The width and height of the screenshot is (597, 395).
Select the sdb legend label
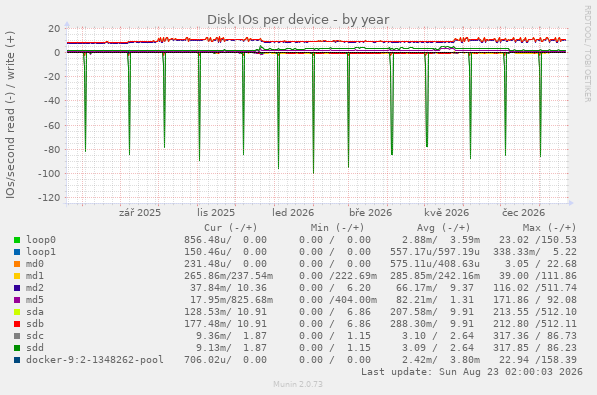tap(35, 324)
